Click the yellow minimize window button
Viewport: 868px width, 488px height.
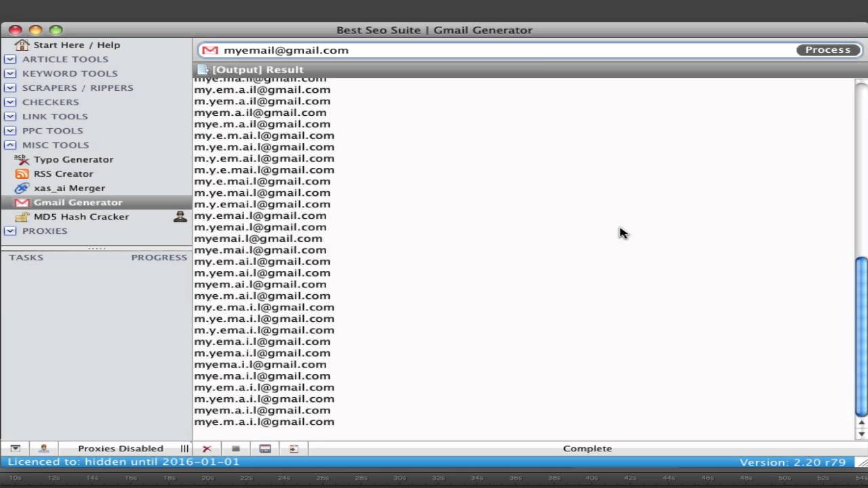click(35, 30)
